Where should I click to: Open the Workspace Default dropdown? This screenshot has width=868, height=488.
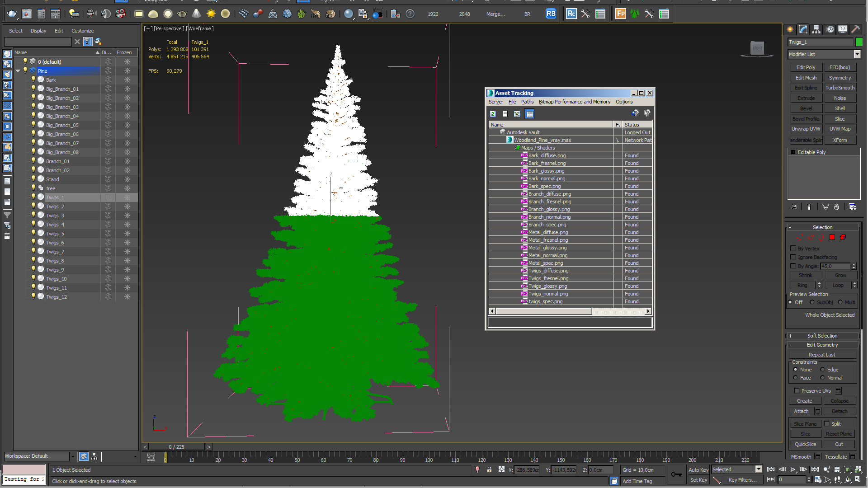(73, 456)
